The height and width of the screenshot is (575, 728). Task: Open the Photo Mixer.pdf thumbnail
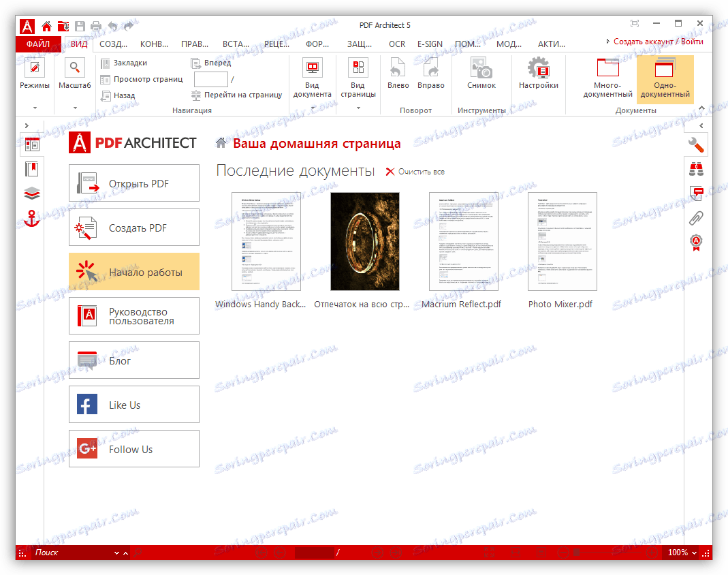pos(563,242)
